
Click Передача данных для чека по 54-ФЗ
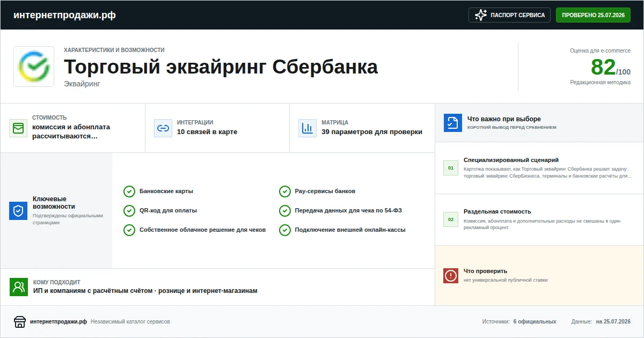[348, 211]
